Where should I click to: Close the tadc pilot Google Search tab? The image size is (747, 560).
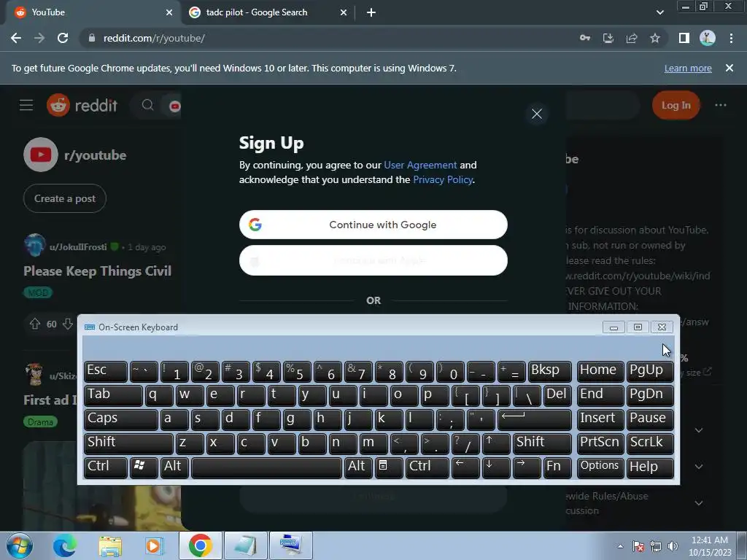coord(344,12)
